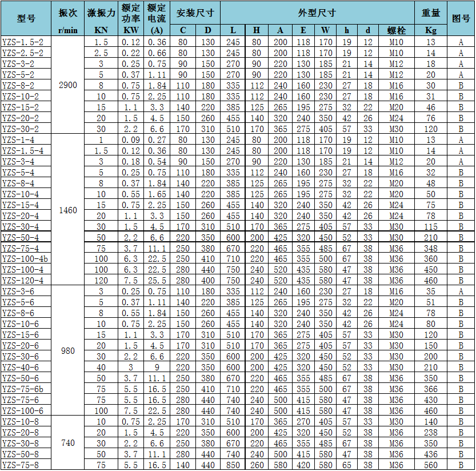
Task: Click the 激振力 KN column header
Action: pos(101,19)
